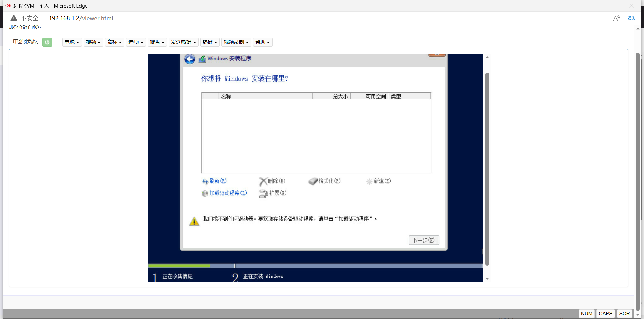The width and height of the screenshot is (644, 319).
Task: Maximize the Edge browser window
Action: [612, 6]
